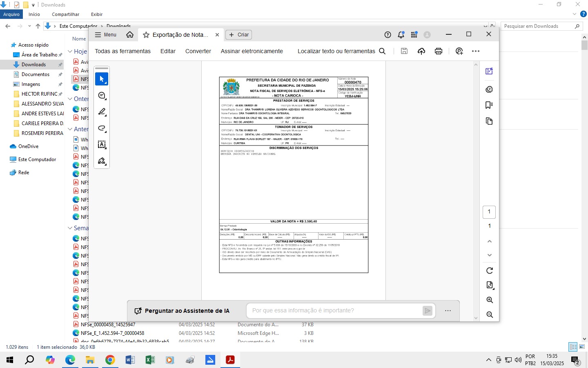Click the add comment tool icon
588x368 pixels.
(102, 96)
